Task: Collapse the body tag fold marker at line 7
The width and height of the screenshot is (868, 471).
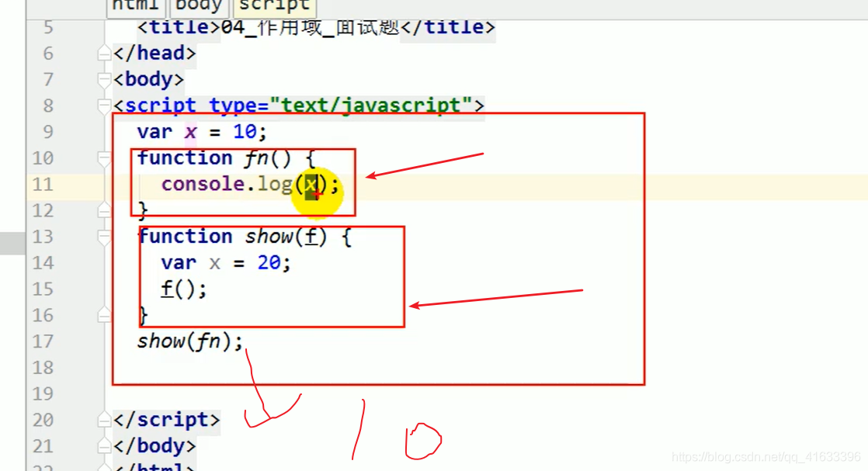Action: tap(103, 80)
